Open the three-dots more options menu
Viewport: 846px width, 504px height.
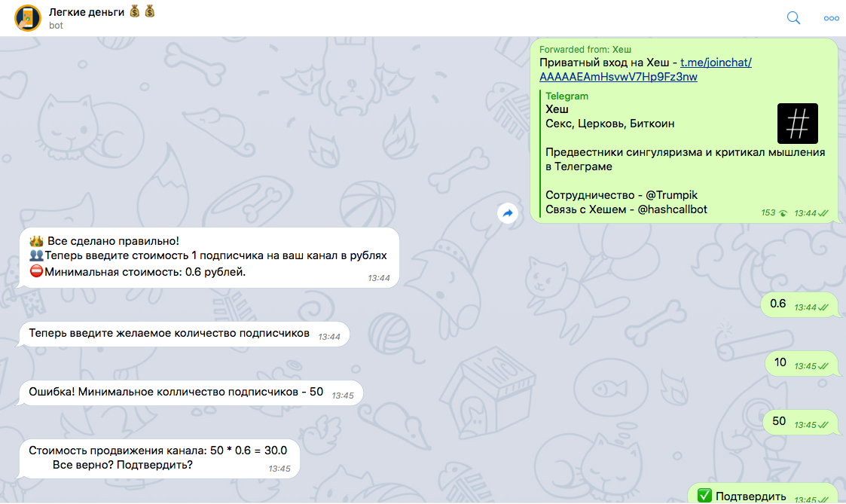831,18
